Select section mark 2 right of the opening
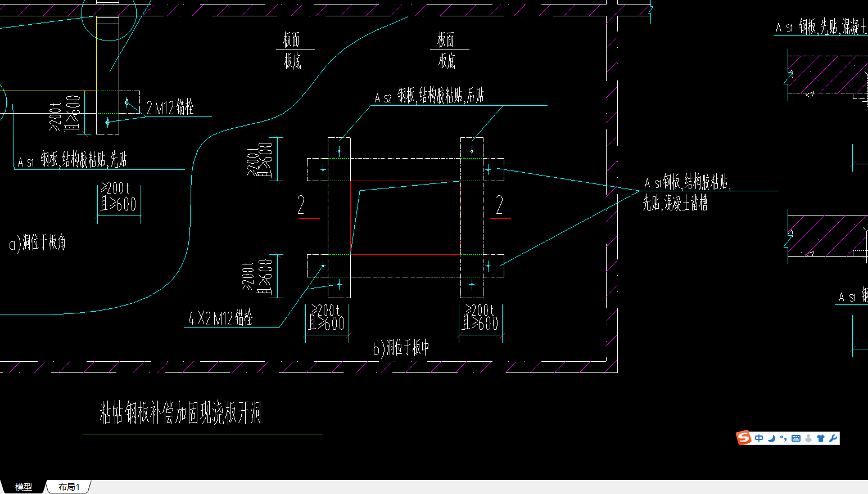 (x=499, y=205)
